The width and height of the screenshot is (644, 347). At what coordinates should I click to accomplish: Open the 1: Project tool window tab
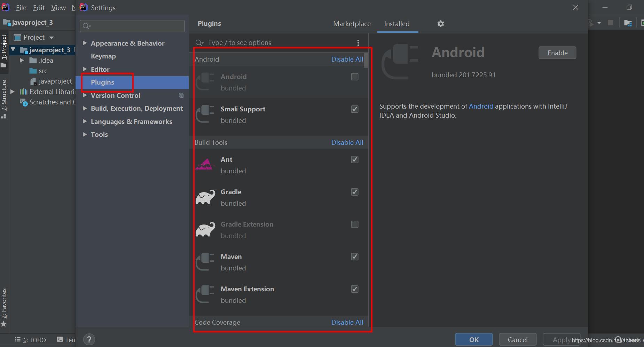tap(4, 51)
